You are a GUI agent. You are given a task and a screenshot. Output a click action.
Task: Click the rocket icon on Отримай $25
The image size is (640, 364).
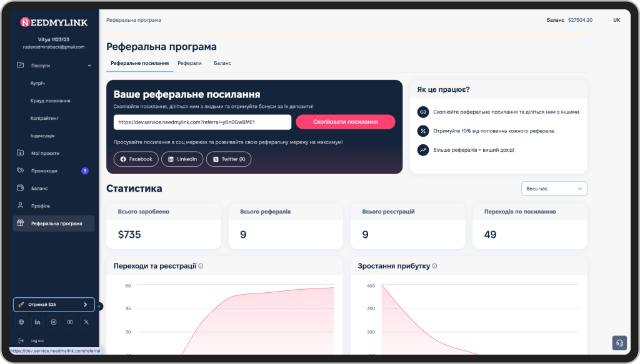(21, 305)
